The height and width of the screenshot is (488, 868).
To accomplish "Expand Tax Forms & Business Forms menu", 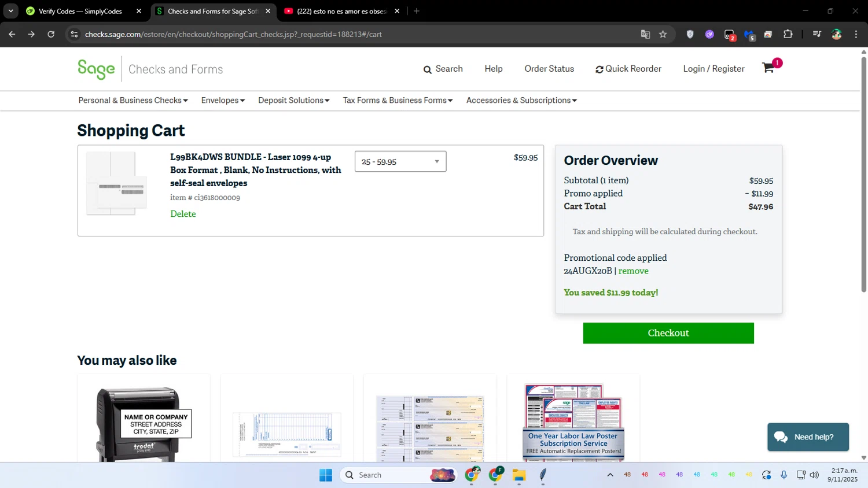I will [x=398, y=100].
